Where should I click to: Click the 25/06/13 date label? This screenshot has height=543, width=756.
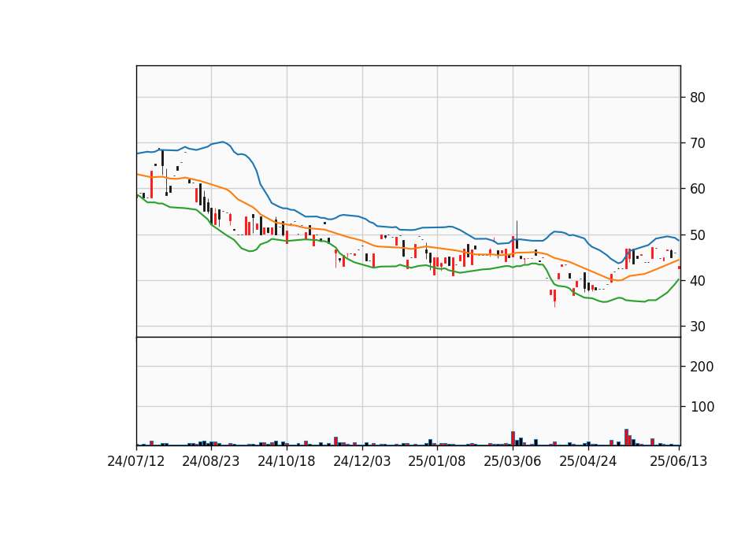pyautogui.click(x=678, y=462)
